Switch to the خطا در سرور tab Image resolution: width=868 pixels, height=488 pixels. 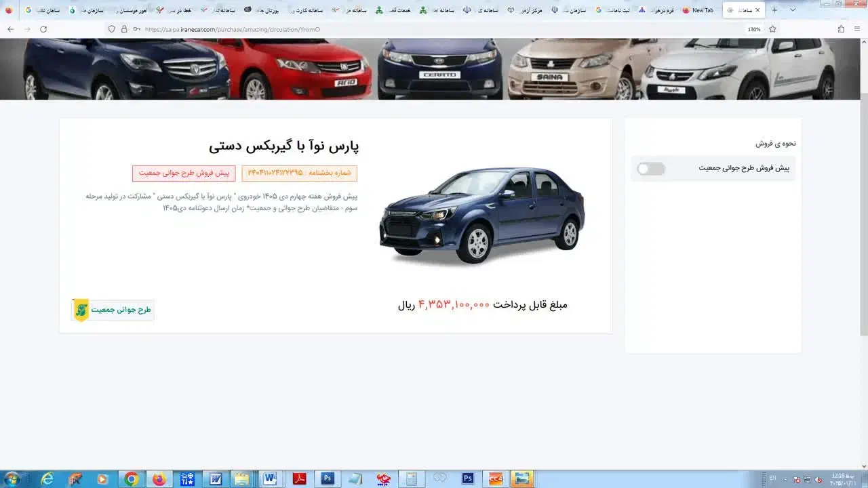pyautogui.click(x=175, y=10)
